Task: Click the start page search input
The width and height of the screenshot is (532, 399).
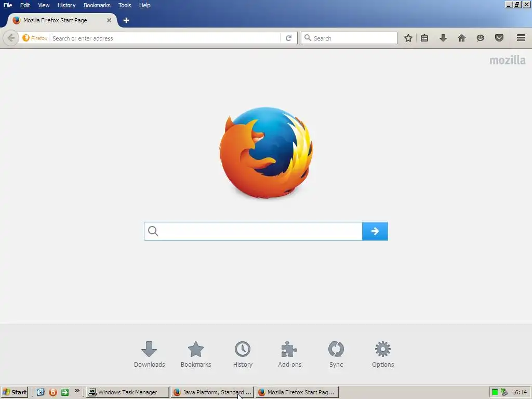Action: tap(253, 231)
